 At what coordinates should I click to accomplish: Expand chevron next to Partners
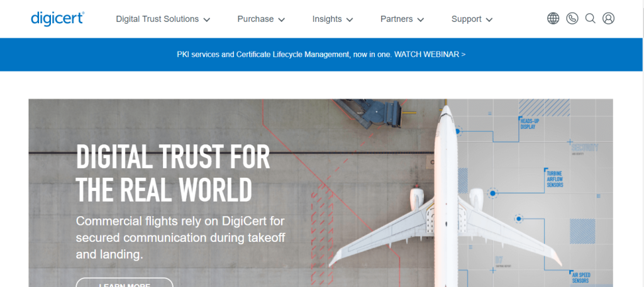coord(421,19)
